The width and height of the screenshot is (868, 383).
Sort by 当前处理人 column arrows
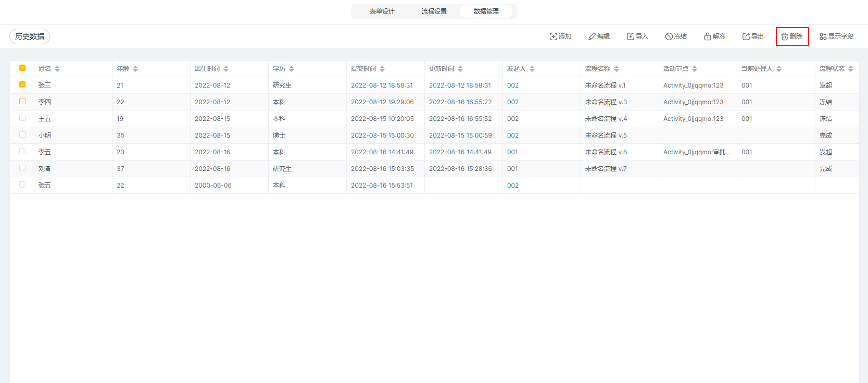point(779,69)
